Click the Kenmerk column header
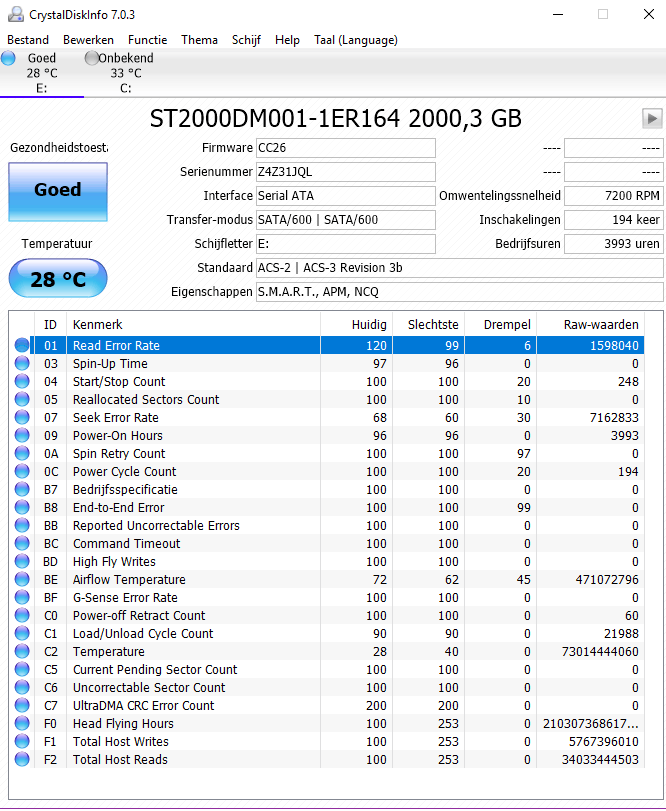This screenshot has height=811, width=666. coord(193,324)
